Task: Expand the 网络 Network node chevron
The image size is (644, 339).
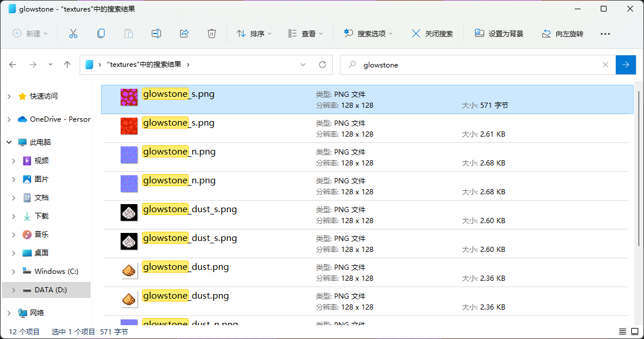Action: (x=9, y=312)
